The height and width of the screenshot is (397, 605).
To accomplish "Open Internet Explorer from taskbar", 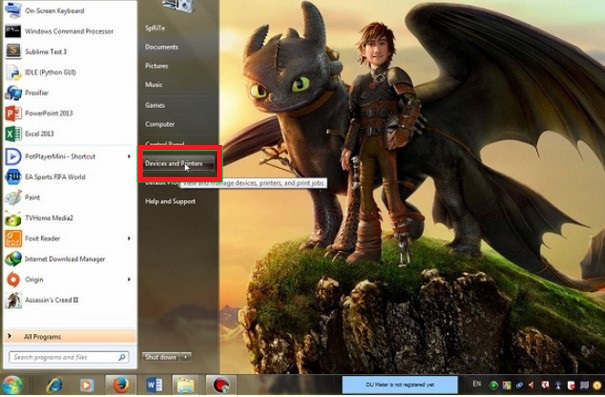I will tap(54, 385).
